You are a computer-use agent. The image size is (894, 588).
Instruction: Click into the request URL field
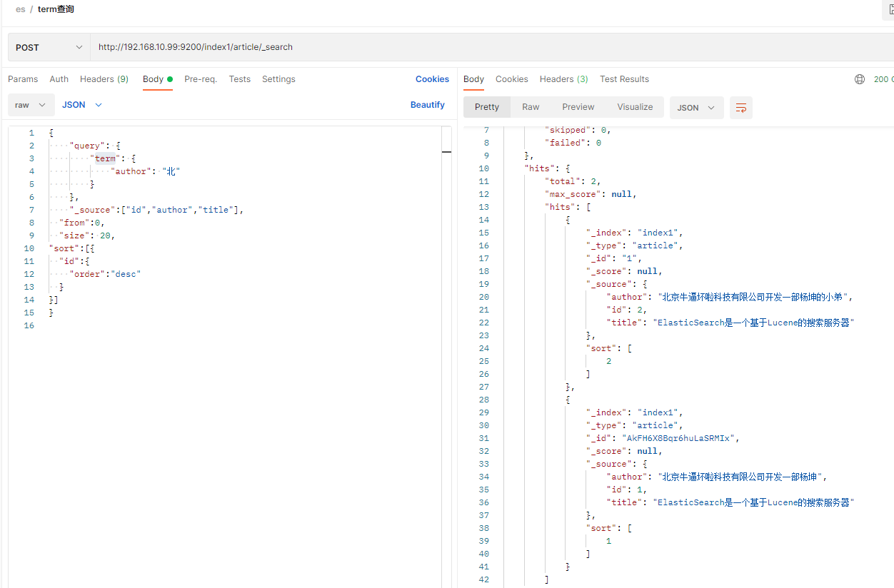point(428,47)
